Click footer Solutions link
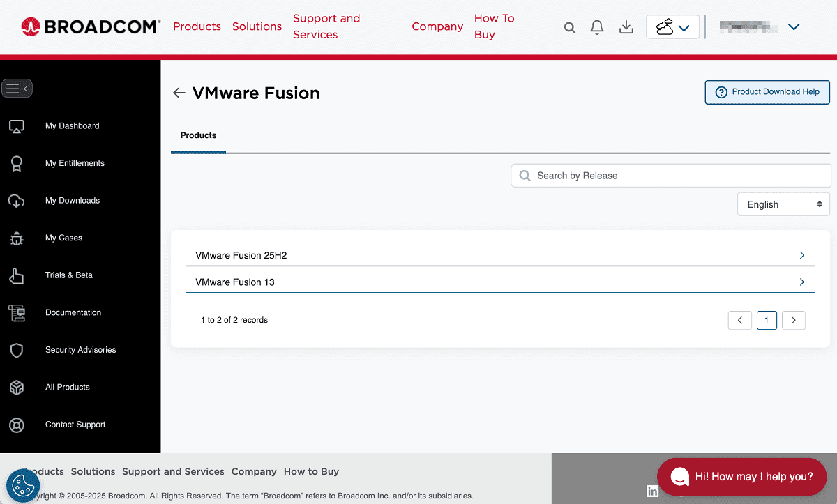 93,471
